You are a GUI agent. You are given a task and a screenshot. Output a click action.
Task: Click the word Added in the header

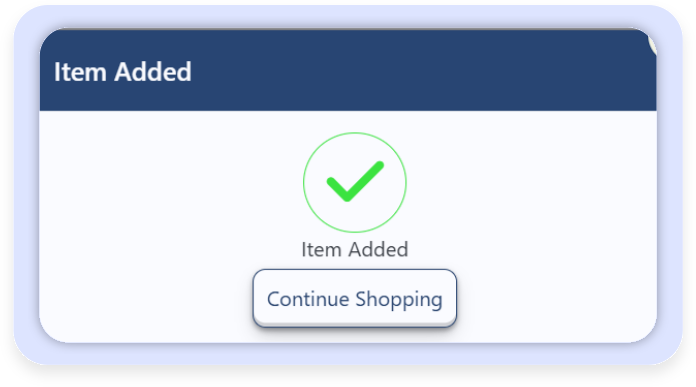point(153,71)
